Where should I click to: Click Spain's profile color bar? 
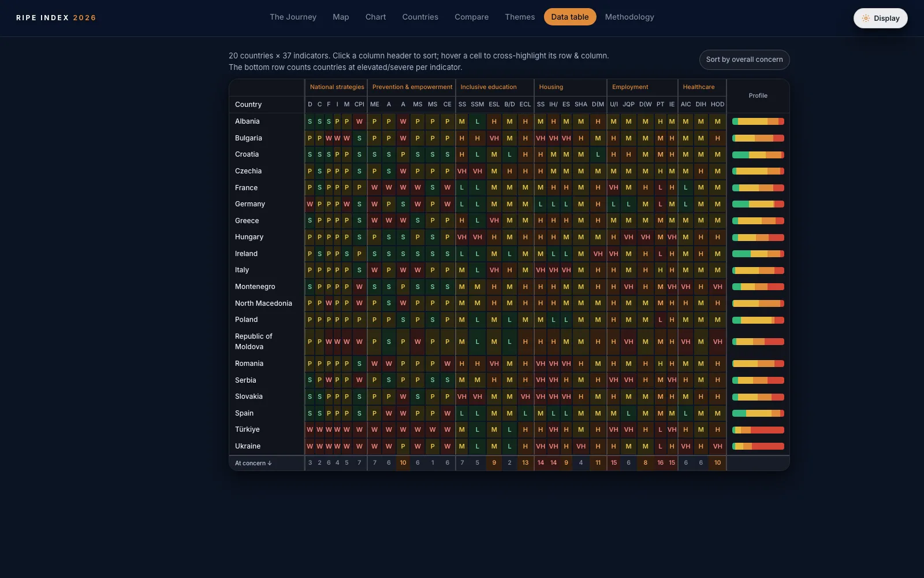758,413
